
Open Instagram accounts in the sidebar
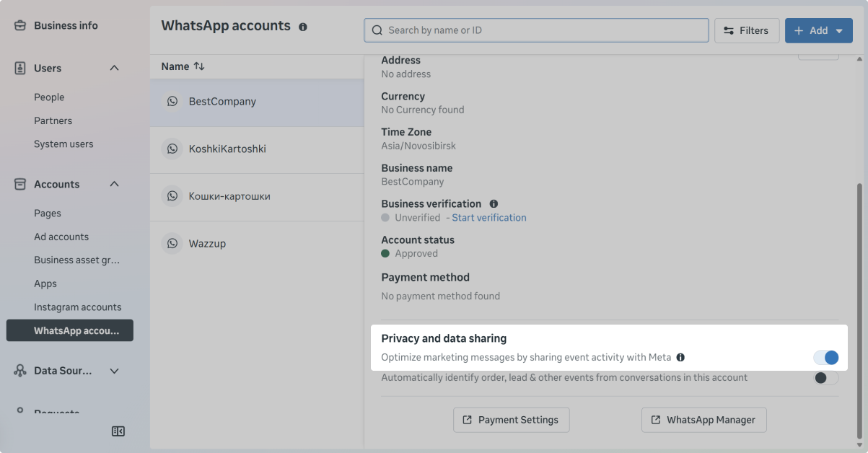pyautogui.click(x=78, y=307)
